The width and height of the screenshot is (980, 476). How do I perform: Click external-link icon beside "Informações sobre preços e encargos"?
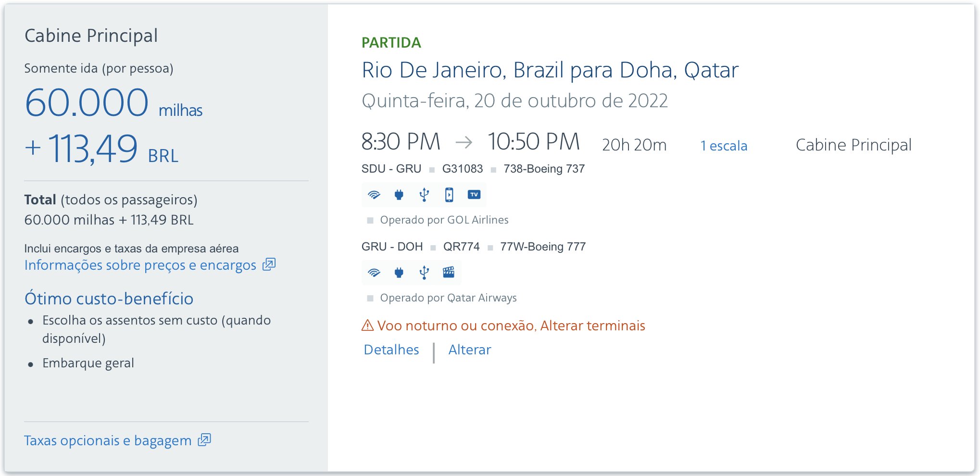[269, 264]
